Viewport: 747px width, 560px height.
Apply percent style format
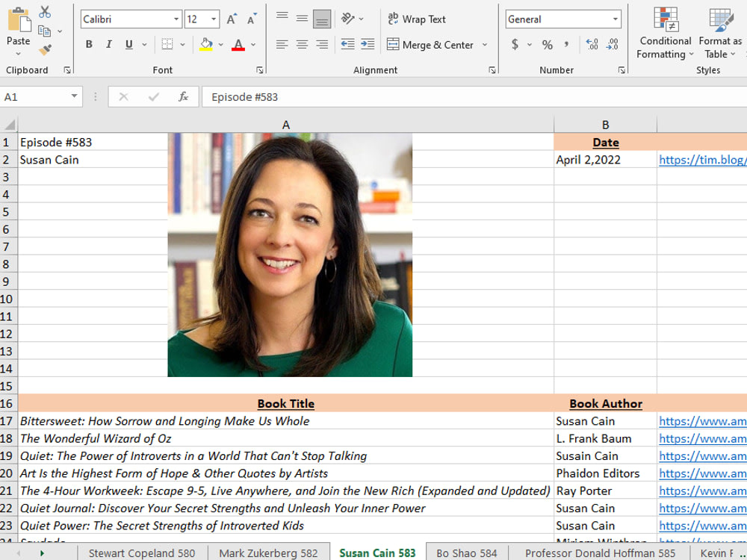point(548,45)
